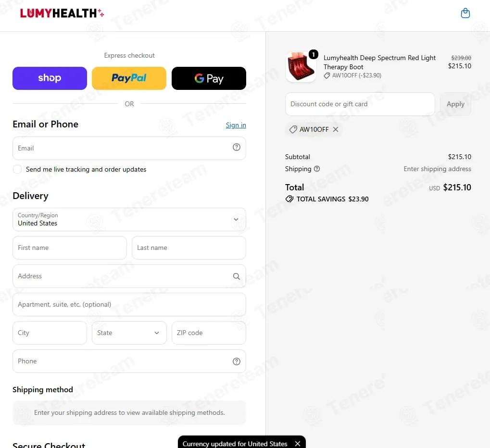Apply the discount code

pos(455,104)
